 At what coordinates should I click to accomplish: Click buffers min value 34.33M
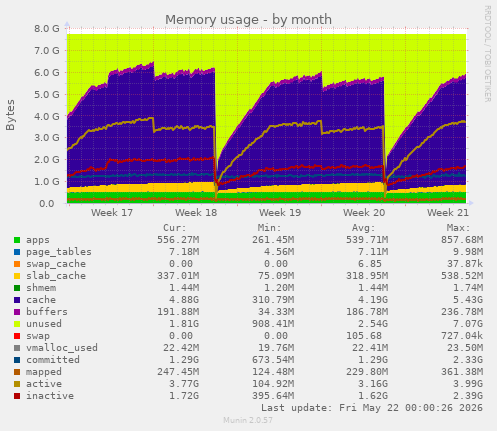pyautogui.click(x=276, y=312)
